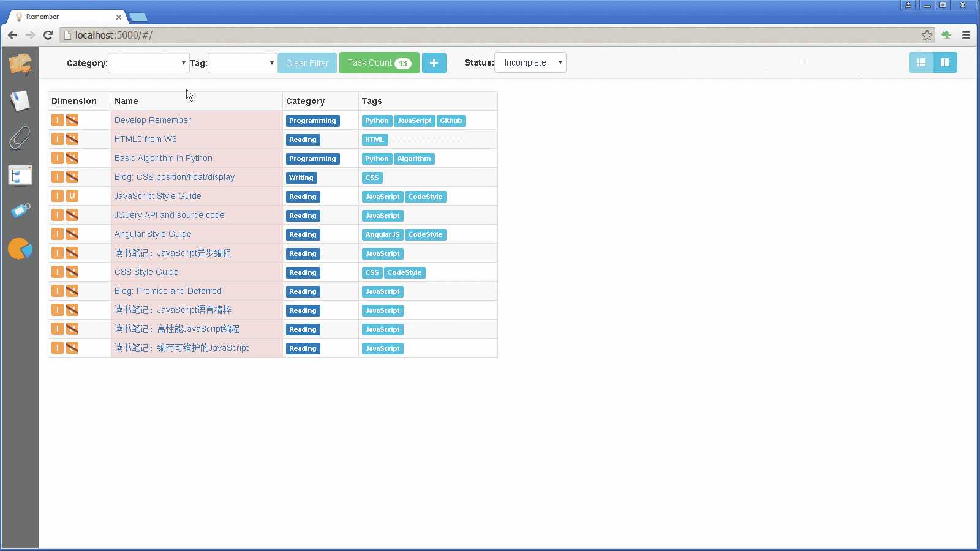
Task: Switch to list view layout
Action: click(x=921, y=62)
